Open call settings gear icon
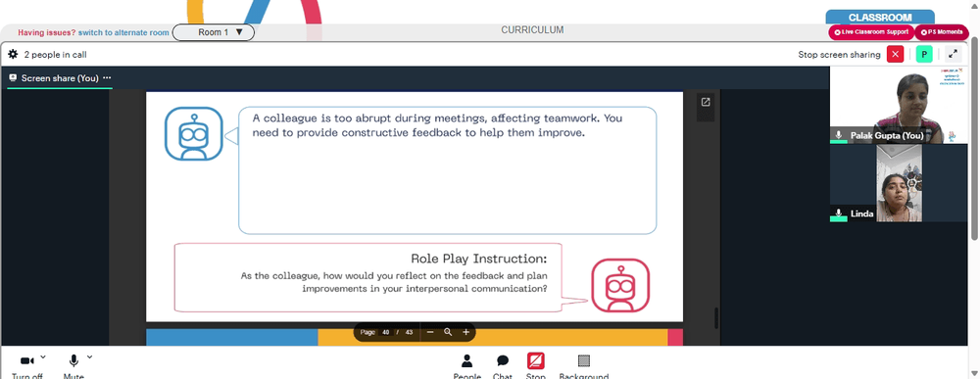 tap(13, 54)
